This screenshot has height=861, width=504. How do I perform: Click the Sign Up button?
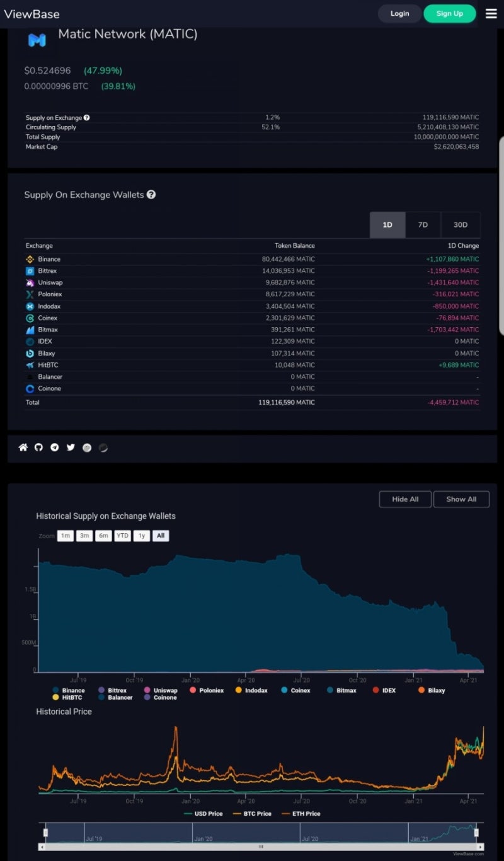click(449, 13)
